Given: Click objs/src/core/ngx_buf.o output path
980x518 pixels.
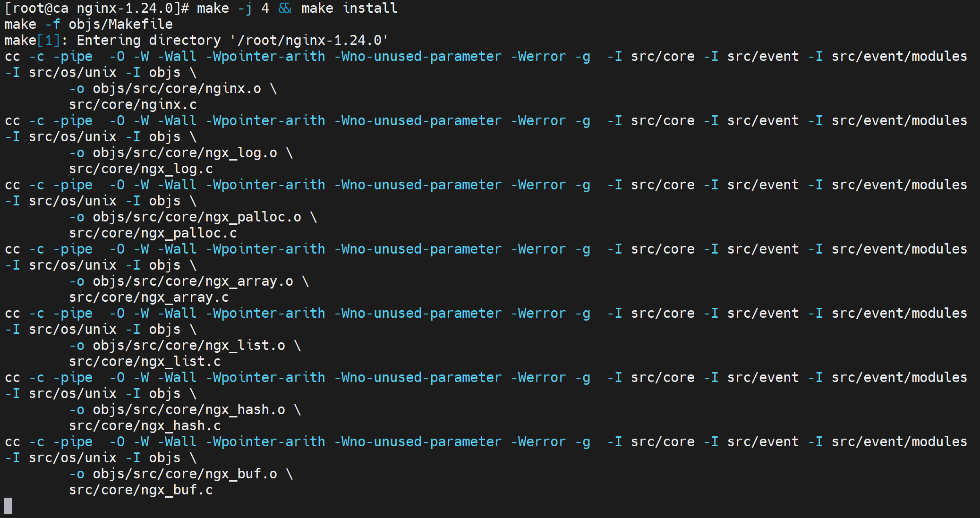Looking at the screenshot, I should tap(185, 474).
